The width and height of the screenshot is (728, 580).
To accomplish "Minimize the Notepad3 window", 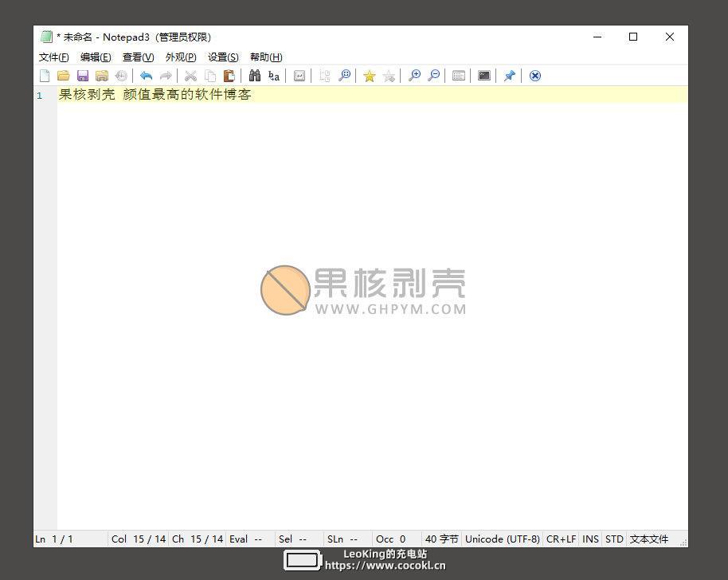I will [x=597, y=37].
